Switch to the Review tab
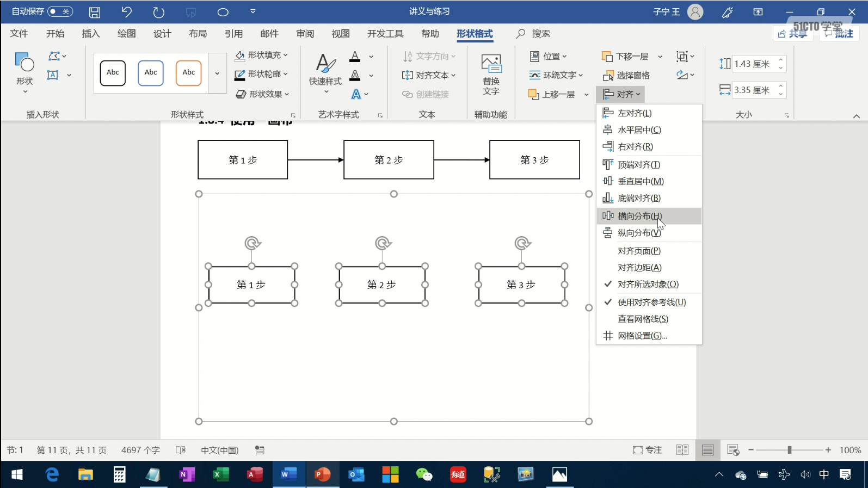868x488 pixels. [305, 34]
